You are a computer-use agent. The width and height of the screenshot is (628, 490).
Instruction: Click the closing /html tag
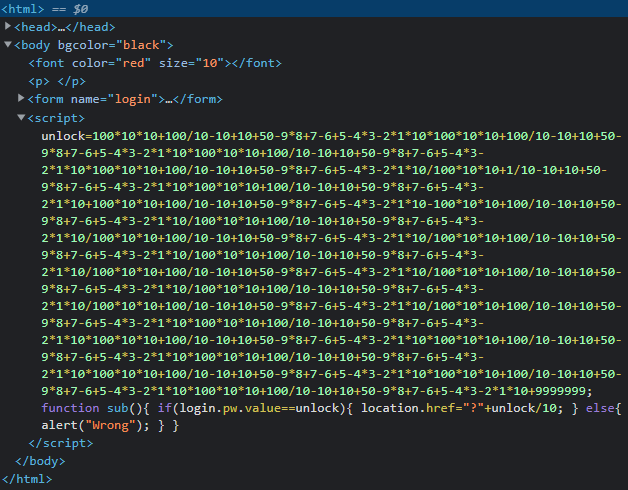(26, 479)
